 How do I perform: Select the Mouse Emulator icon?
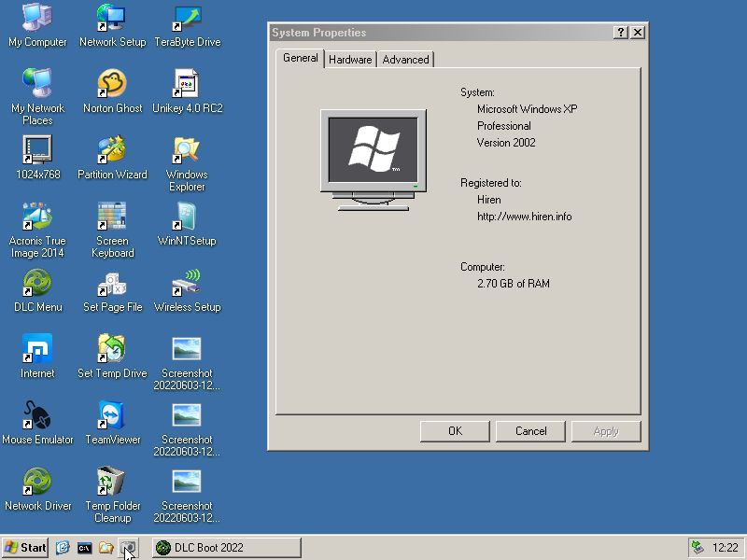pyautogui.click(x=37, y=423)
